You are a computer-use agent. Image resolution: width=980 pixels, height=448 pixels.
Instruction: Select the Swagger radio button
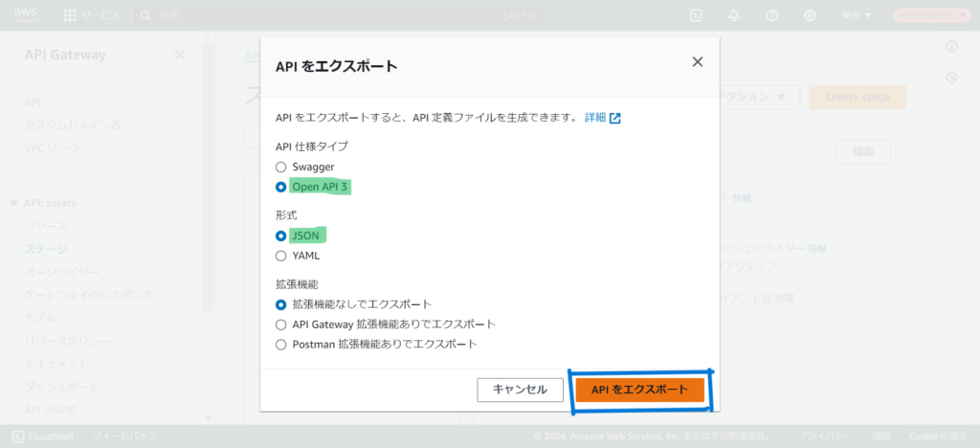click(x=281, y=167)
